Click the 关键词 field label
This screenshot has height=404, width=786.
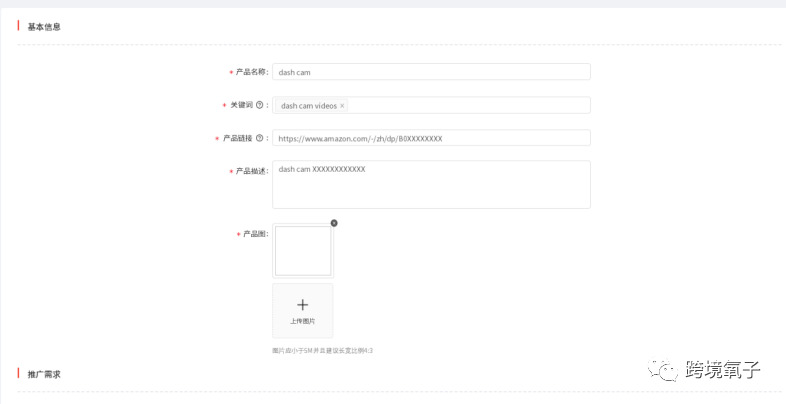[x=241, y=105]
